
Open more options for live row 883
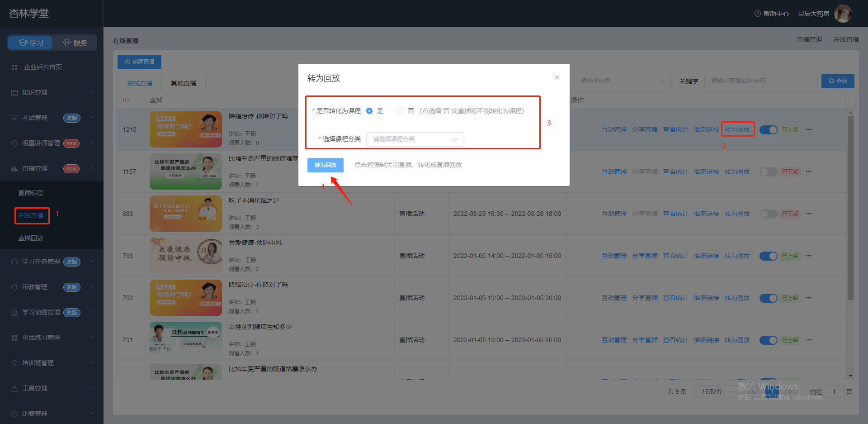coord(809,214)
